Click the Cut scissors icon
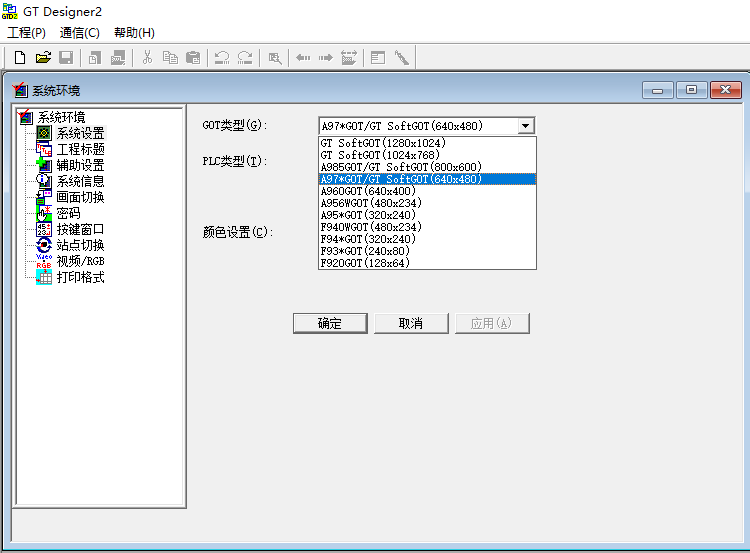 coord(147,58)
